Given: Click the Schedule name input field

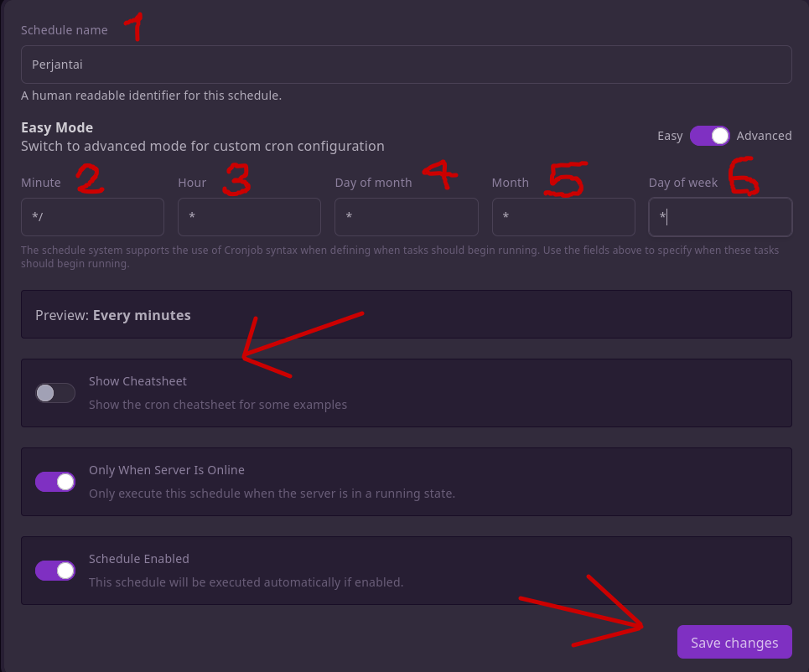Looking at the screenshot, I should click(x=406, y=65).
